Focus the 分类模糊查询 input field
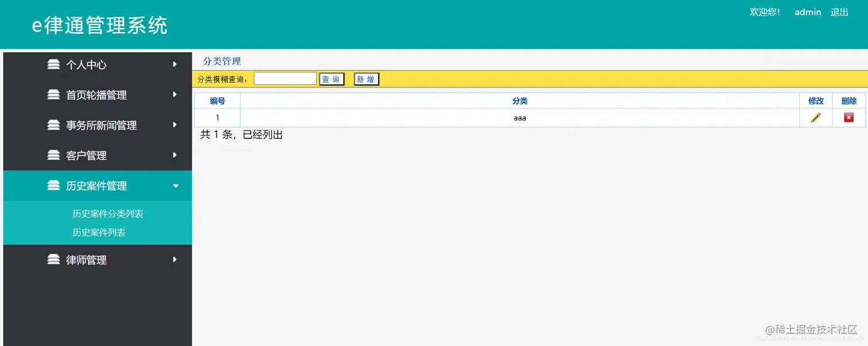 (x=285, y=79)
